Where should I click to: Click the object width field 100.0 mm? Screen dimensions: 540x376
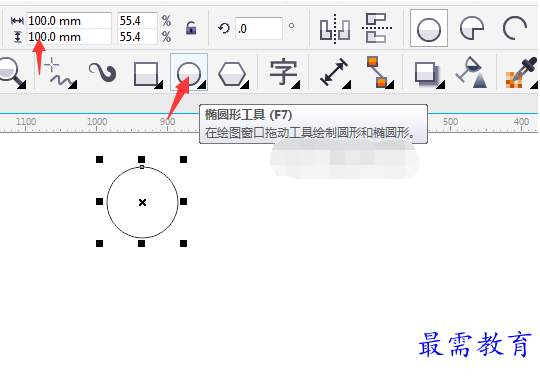pyautogui.click(x=69, y=21)
